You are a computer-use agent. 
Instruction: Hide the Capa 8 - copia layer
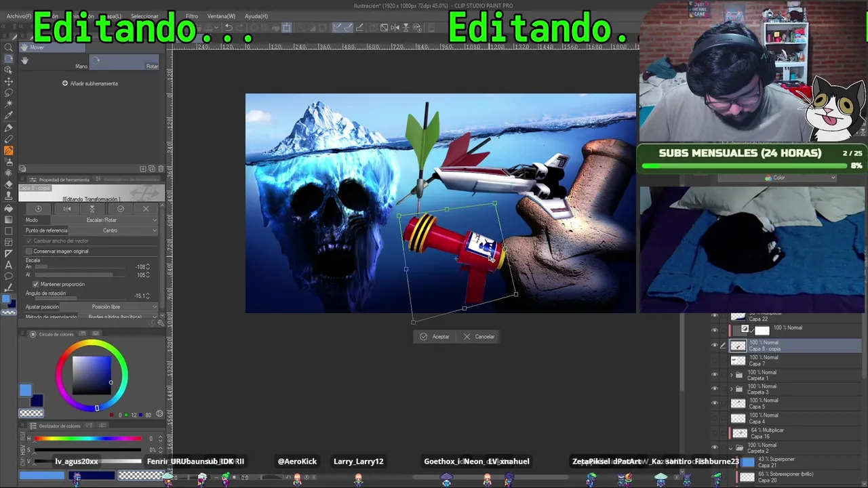tap(714, 346)
